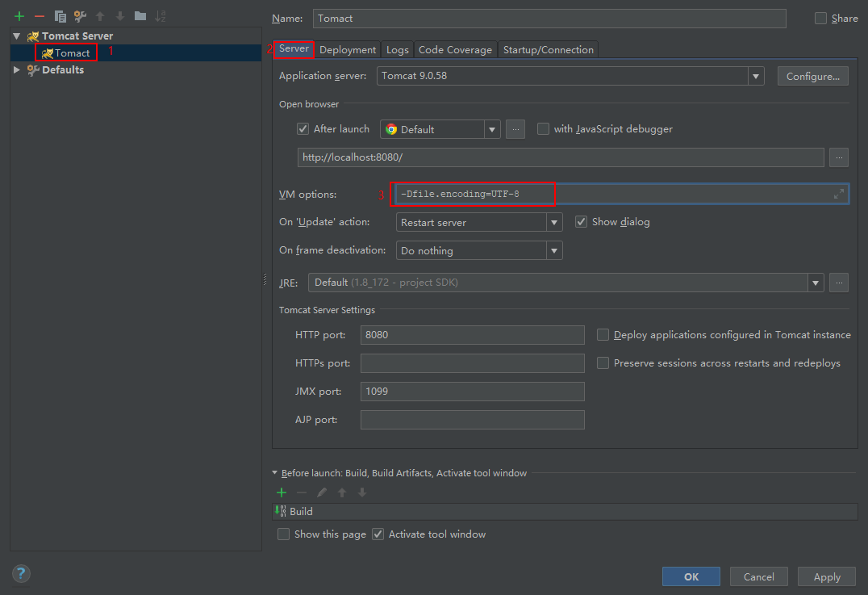This screenshot has width=868, height=595.
Task: Switch to the Logs tab
Action: pyautogui.click(x=398, y=50)
